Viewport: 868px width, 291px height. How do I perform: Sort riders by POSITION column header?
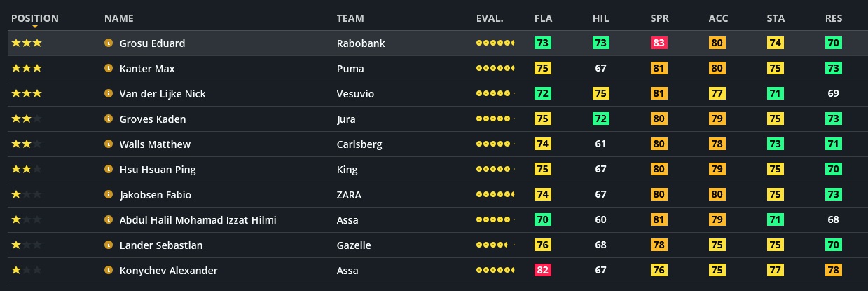tap(35, 18)
